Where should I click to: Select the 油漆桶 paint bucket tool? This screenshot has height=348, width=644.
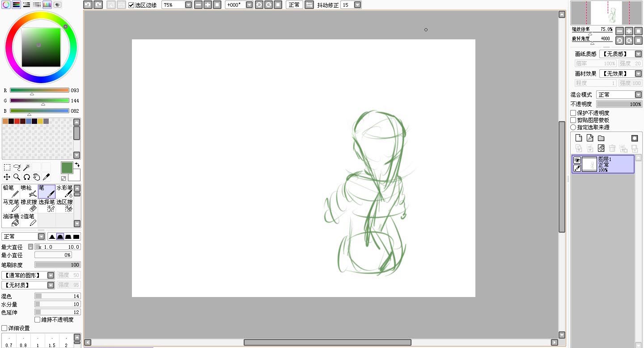(11, 220)
